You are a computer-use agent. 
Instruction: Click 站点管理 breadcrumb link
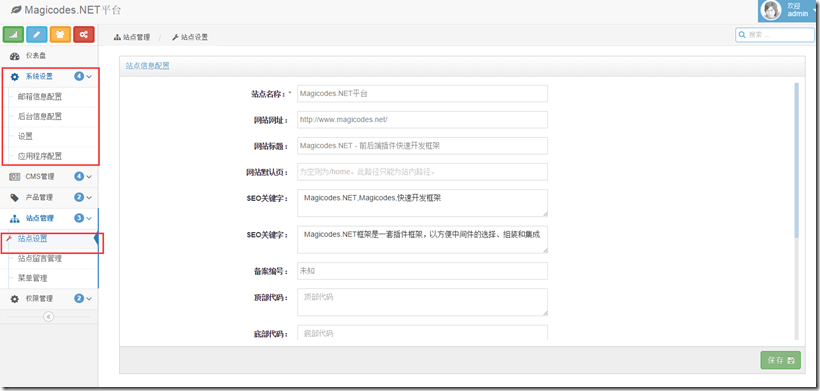136,37
